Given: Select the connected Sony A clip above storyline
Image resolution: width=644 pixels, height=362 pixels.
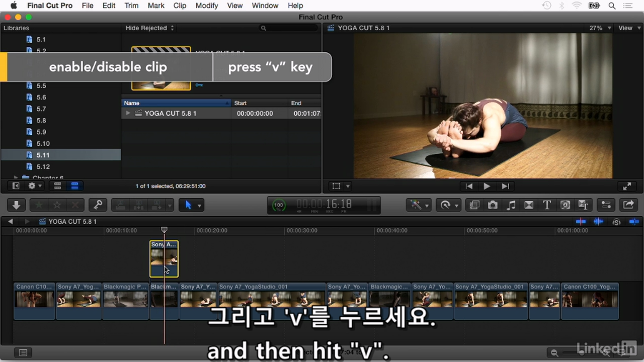Looking at the screenshot, I should [164, 259].
